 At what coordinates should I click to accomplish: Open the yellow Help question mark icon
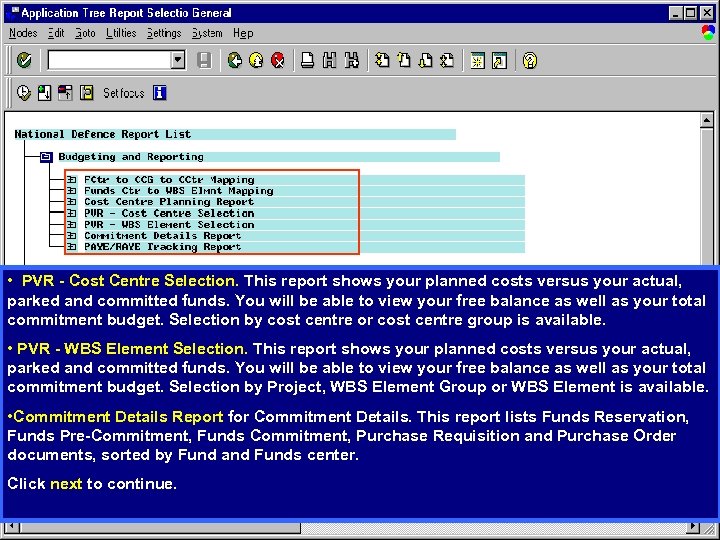click(529, 60)
